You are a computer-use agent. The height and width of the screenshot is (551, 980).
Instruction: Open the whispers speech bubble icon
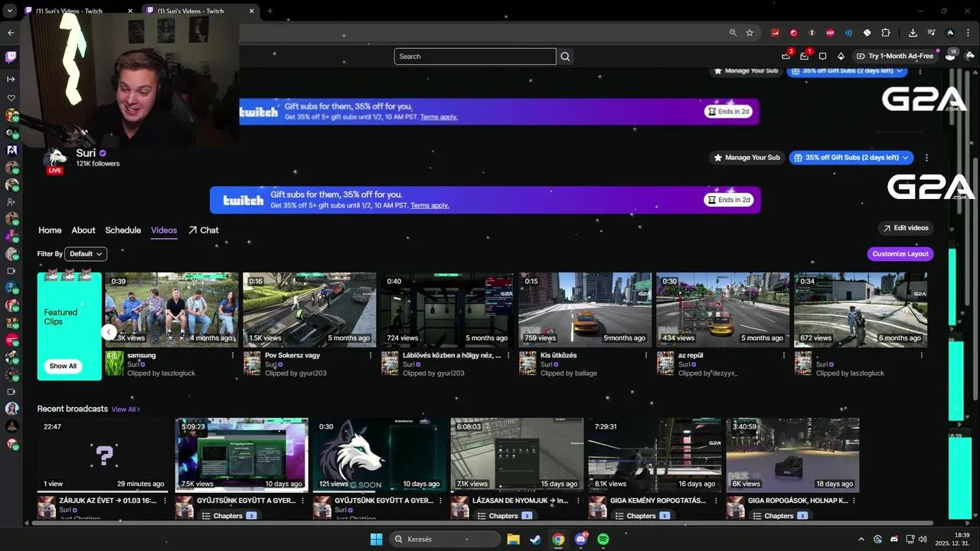click(x=823, y=56)
